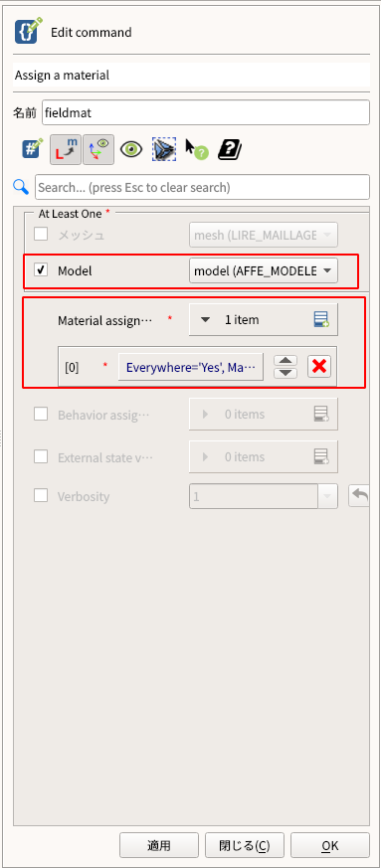Add an item to Material assignment list

point(321,319)
